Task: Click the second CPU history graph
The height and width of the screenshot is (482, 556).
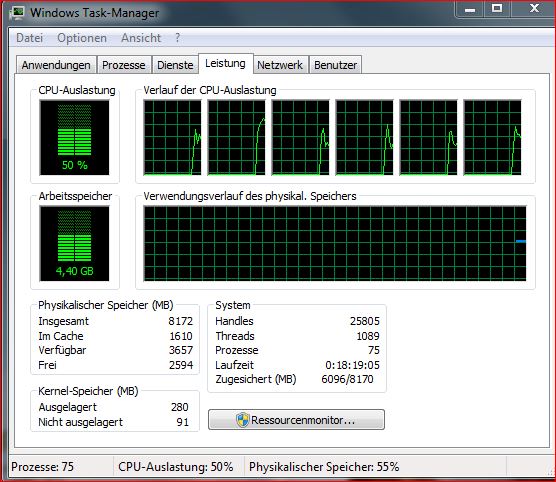Action: (236, 137)
